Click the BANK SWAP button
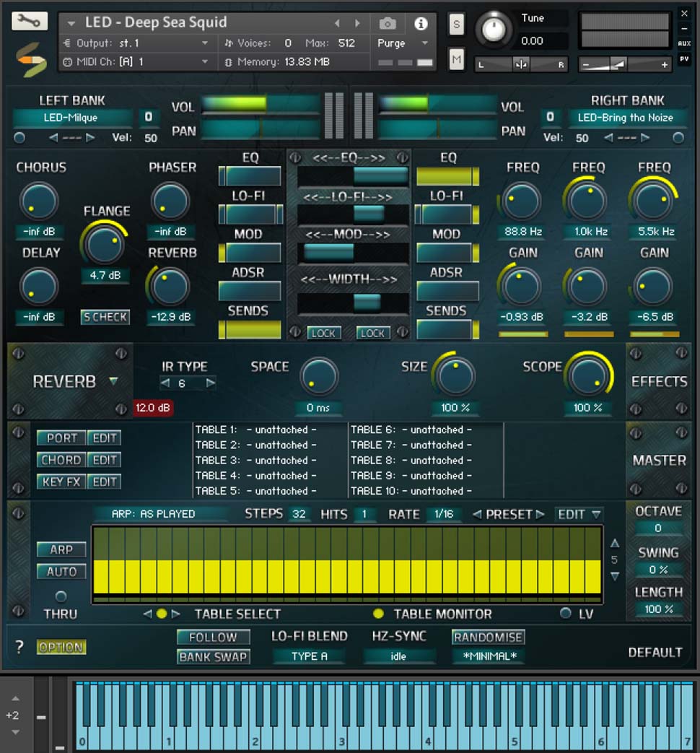Image resolution: width=700 pixels, height=753 pixels. tap(213, 656)
